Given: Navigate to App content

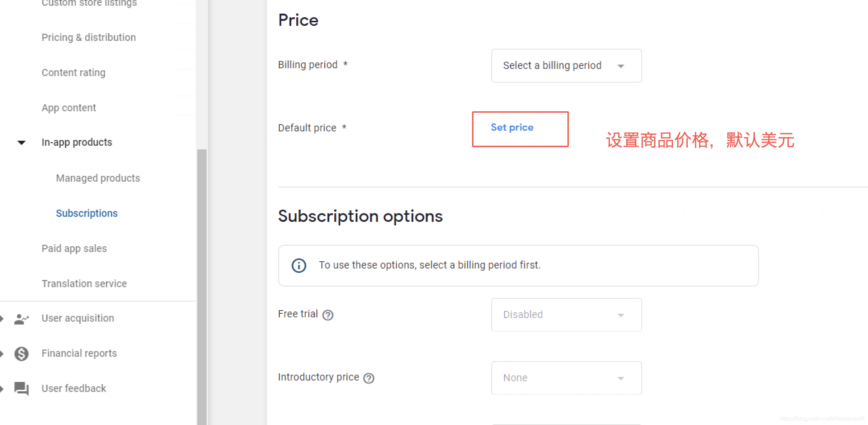Looking at the screenshot, I should 69,108.
